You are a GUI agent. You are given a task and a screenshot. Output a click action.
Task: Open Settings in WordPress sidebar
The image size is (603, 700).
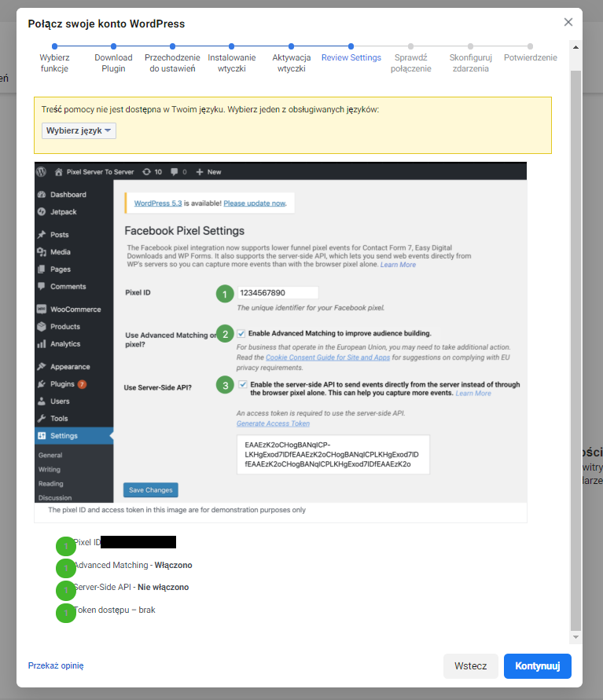tap(74, 436)
